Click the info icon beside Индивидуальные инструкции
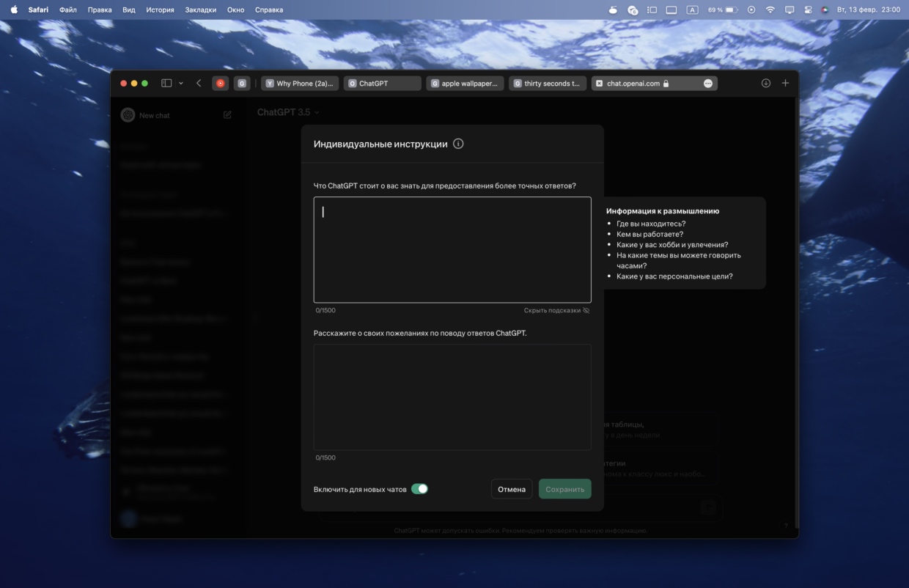This screenshot has width=909, height=588. coord(458,144)
